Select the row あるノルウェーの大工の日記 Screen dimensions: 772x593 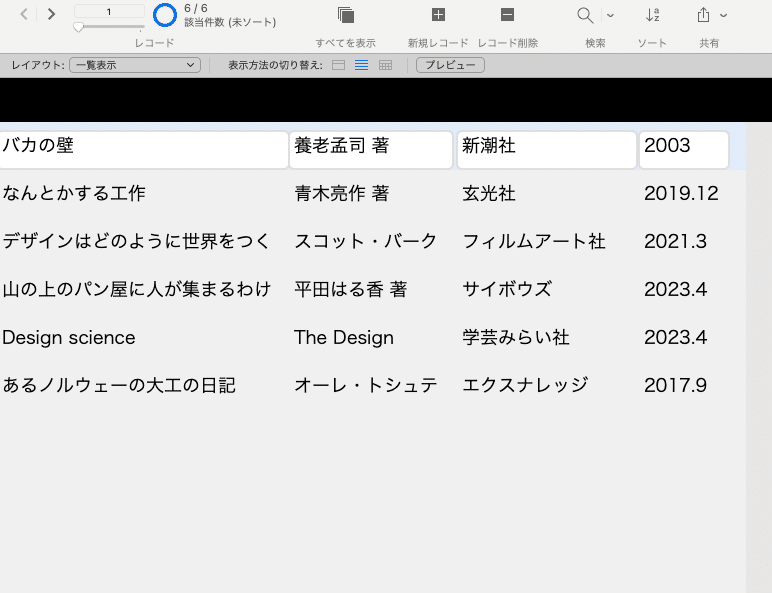(x=119, y=385)
